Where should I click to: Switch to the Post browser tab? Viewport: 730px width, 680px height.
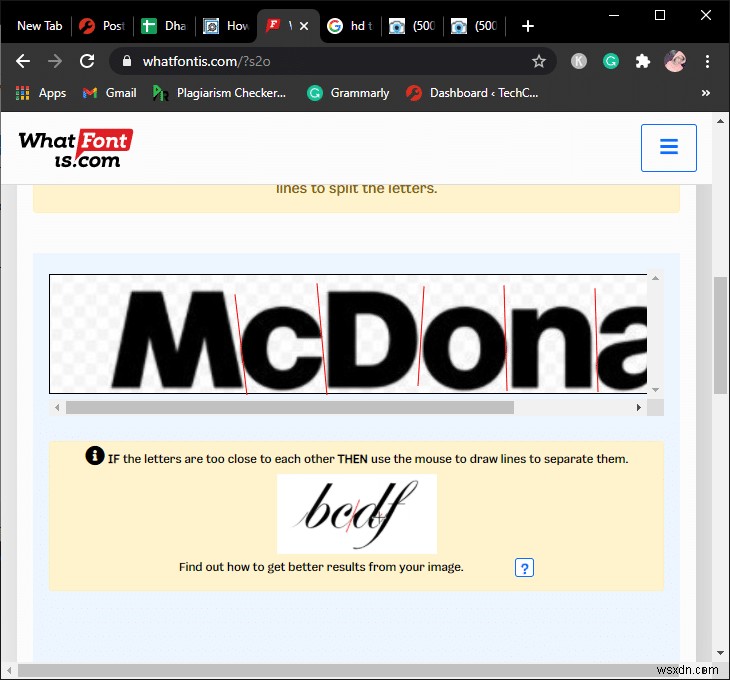(x=102, y=26)
